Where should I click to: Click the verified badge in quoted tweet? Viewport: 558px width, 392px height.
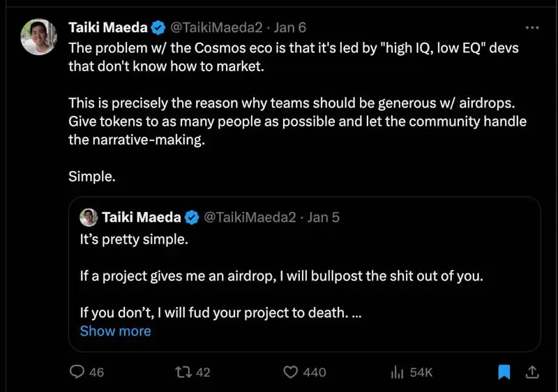(x=192, y=218)
